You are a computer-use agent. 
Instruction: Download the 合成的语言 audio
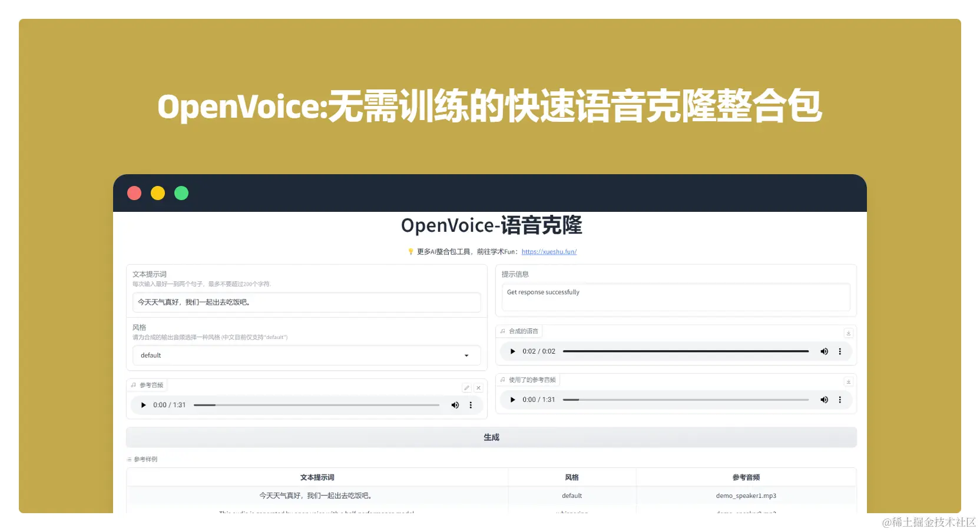pos(849,333)
